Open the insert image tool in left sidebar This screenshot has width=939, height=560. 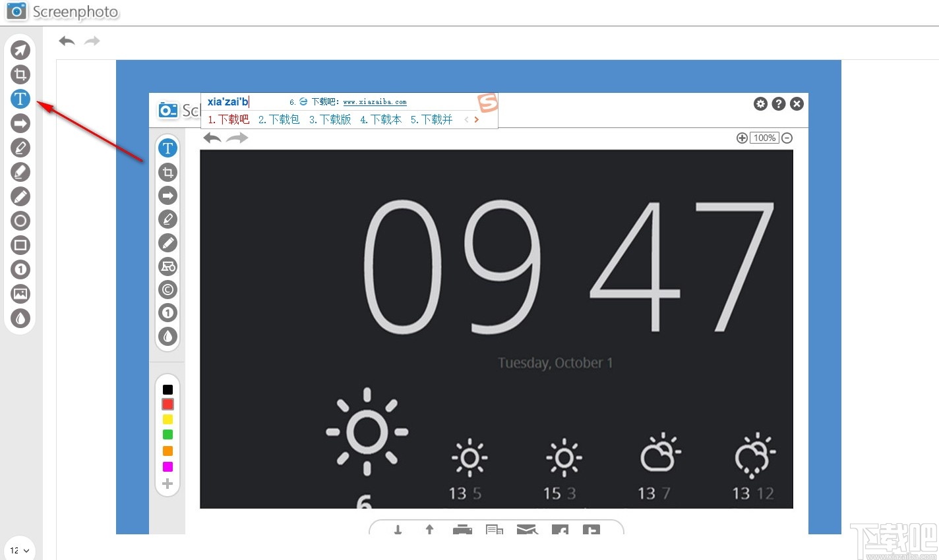[x=20, y=294]
